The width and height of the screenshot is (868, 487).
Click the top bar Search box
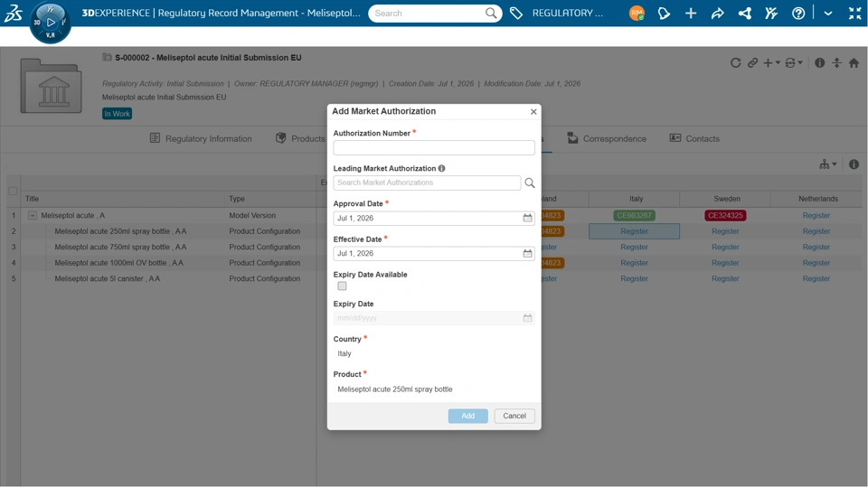coord(426,14)
